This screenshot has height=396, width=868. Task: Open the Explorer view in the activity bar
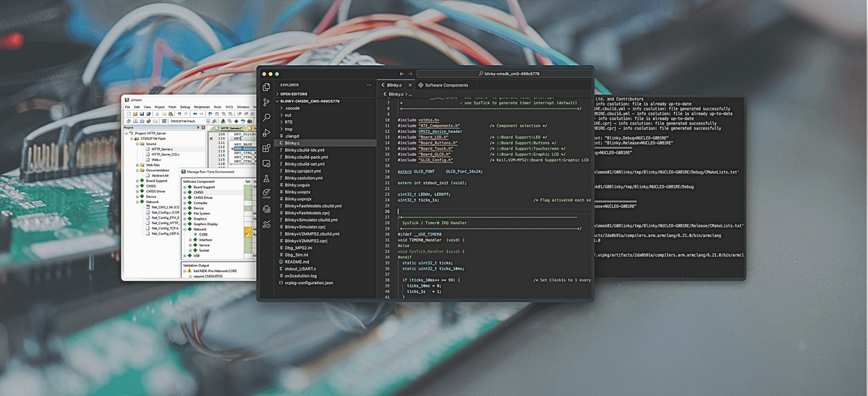pos(266,87)
